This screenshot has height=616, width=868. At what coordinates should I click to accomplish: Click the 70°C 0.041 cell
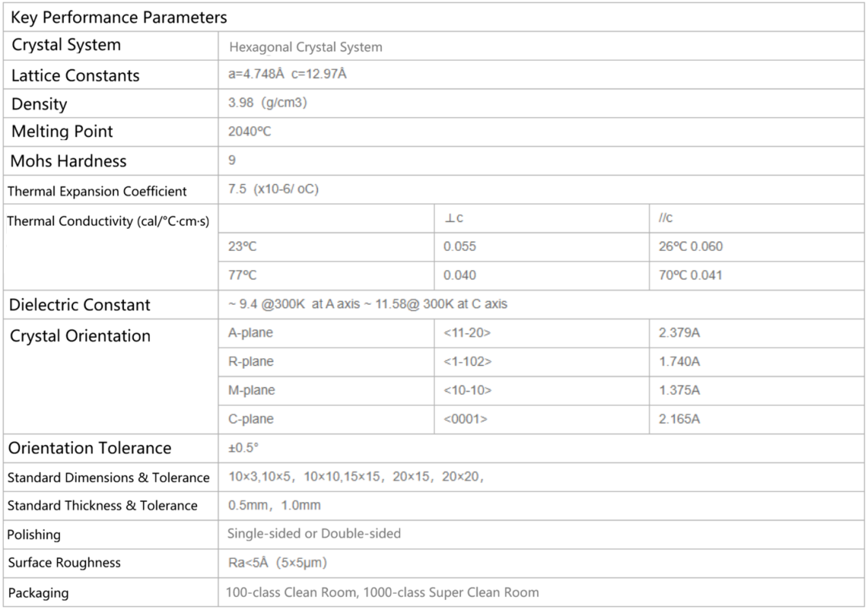coord(690,275)
